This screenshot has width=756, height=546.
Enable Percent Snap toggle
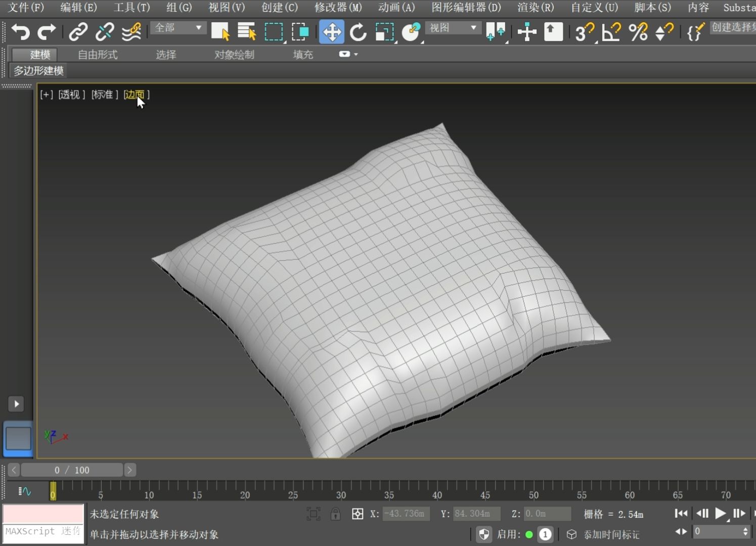pos(638,31)
